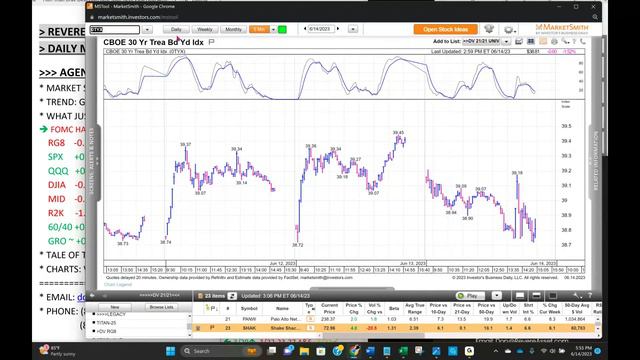Select the +DV RG8 list item
The height and width of the screenshot is (360, 640).
point(107,331)
